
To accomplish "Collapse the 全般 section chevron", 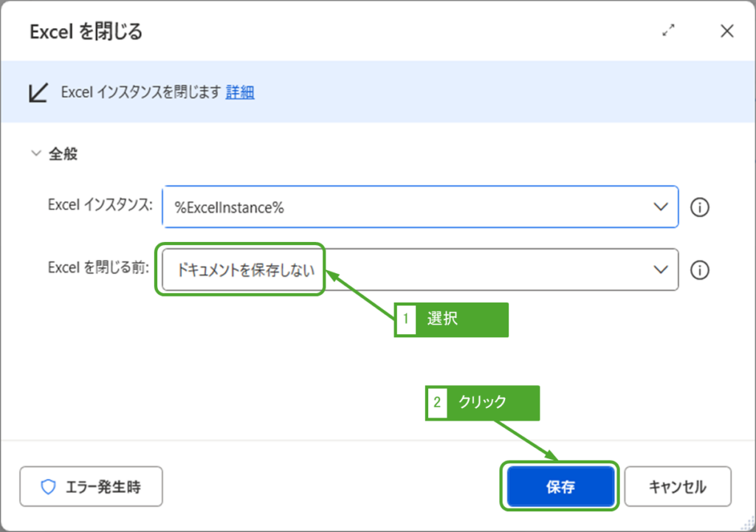I will pyautogui.click(x=35, y=153).
